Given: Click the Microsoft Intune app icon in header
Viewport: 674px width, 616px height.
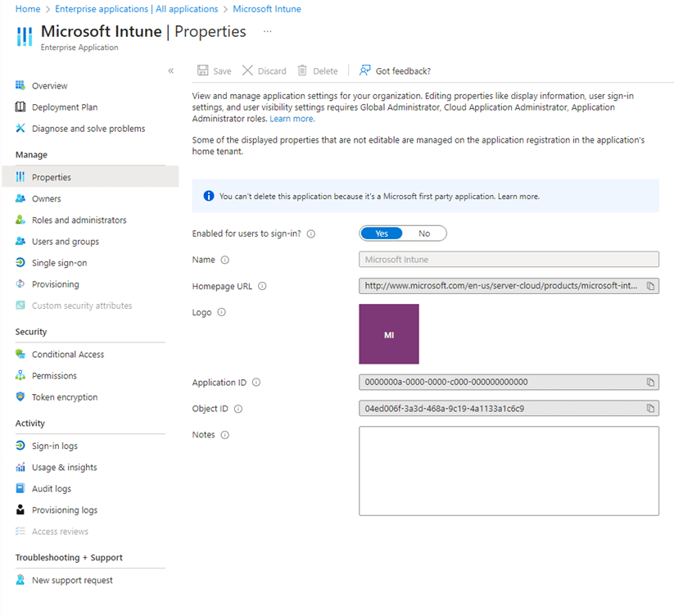Looking at the screenshot, I should coord(25,36).
